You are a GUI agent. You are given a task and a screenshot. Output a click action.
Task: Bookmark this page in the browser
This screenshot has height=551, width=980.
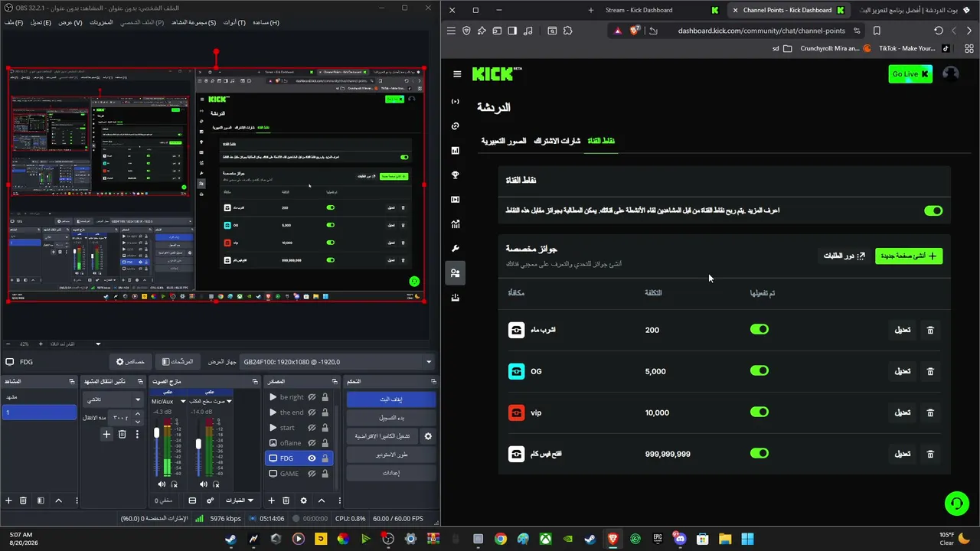[877, 31]
